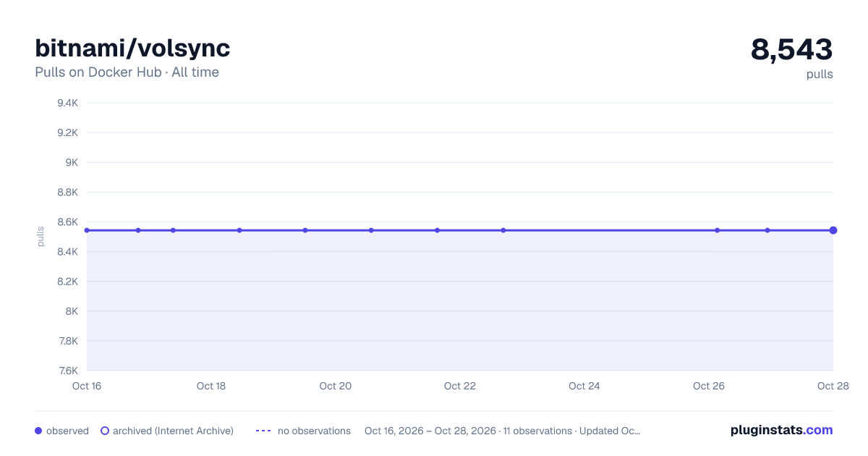The height and width of the screenshot is (456, 868).
Task: Click the "8,543" total pulls value
Action: (792, 49)
